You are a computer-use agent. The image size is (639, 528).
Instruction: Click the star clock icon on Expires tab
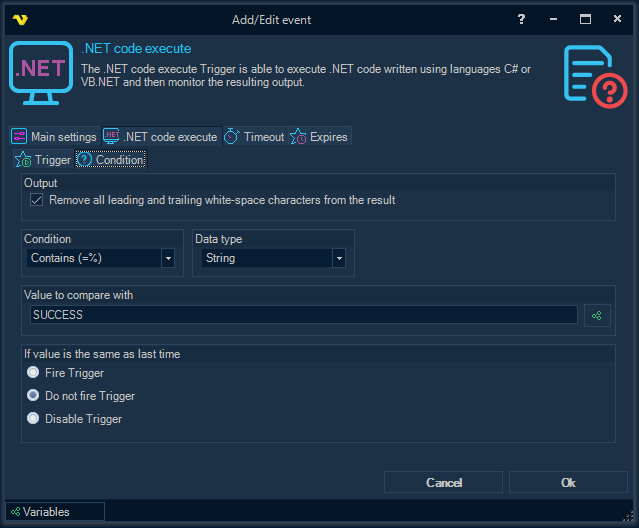[x=298, y=136]
